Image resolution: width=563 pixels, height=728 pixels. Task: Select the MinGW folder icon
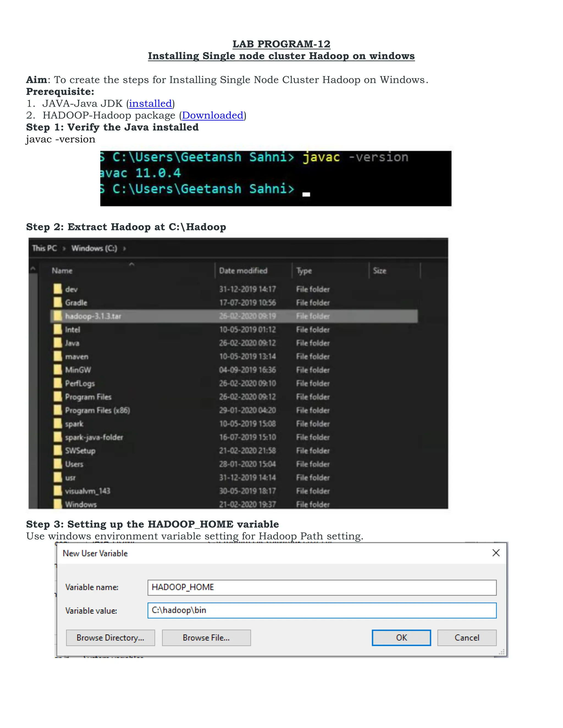tap(58, 370)
